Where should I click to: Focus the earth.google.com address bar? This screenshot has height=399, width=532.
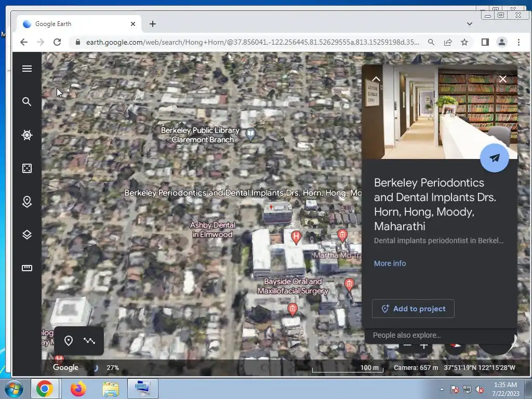tap(252, 42)
